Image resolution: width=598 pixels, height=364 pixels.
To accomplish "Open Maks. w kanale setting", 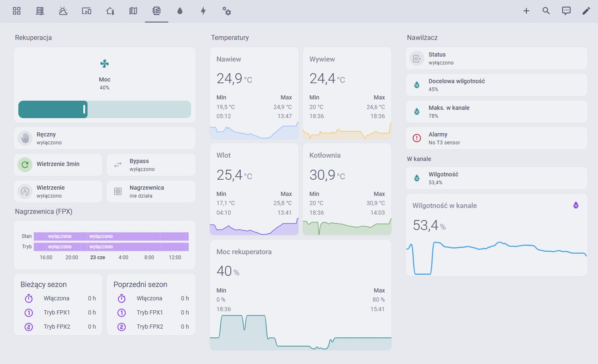I will pyautogui.click(x=496, y=111).
